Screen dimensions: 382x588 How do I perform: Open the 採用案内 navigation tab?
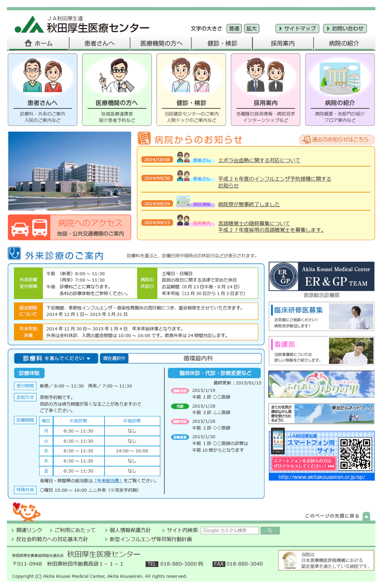(x=283, y=43)
